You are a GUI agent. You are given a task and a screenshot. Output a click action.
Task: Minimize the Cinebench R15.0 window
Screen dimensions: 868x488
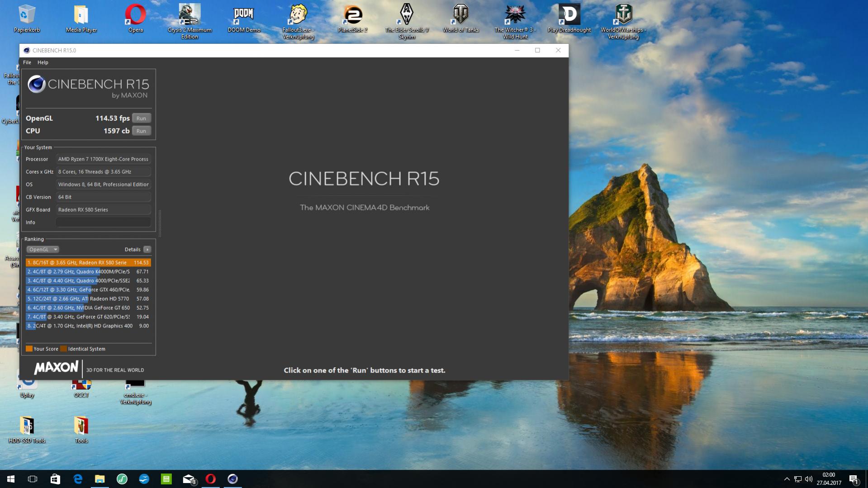[517, 50]
